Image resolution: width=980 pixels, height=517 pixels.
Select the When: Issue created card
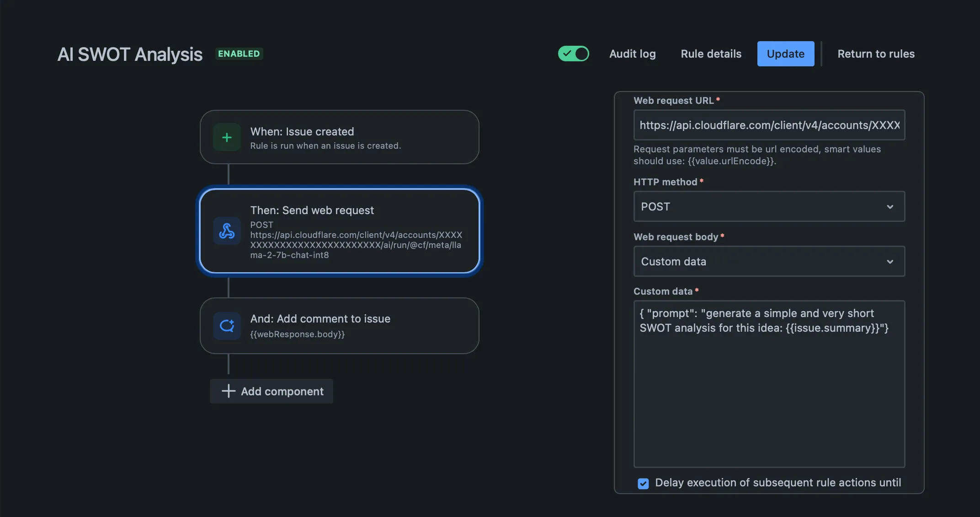[339, 137]
